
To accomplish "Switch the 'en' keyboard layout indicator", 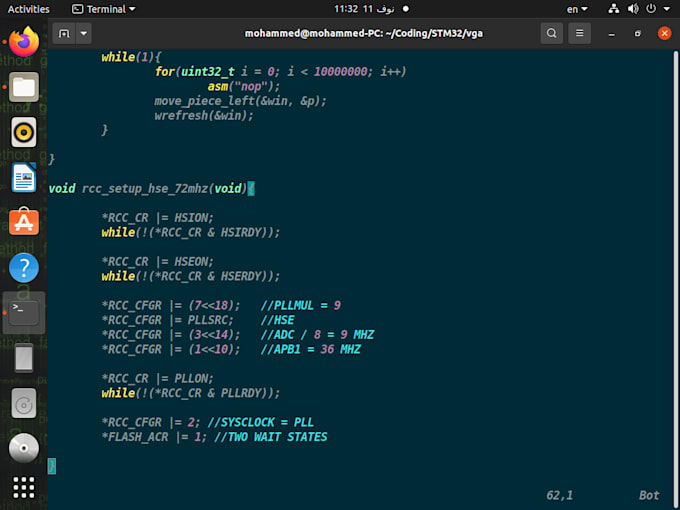I will click(577, 9).
